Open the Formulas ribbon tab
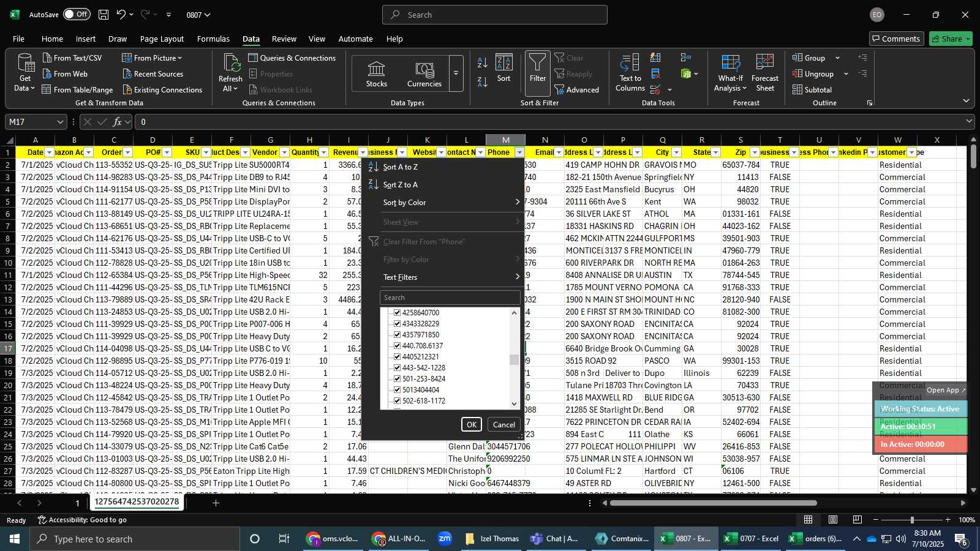 pyautogui.click(x=213, y=39)
